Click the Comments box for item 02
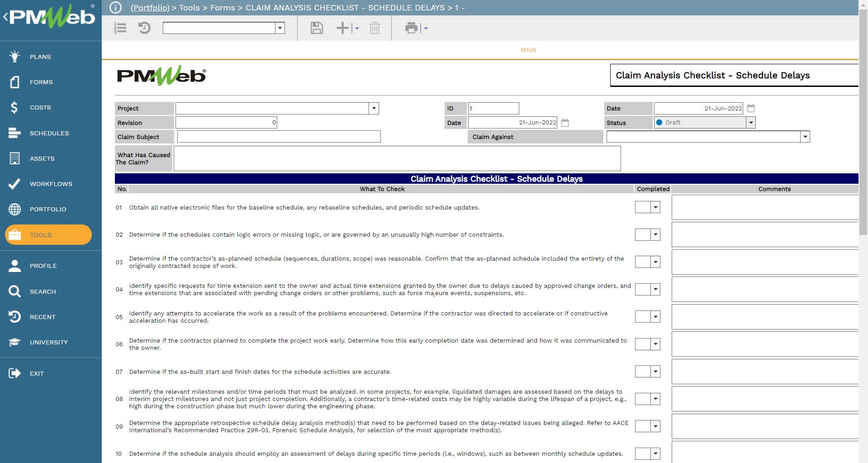The image size is (868, 463). [x=765, y=234]
